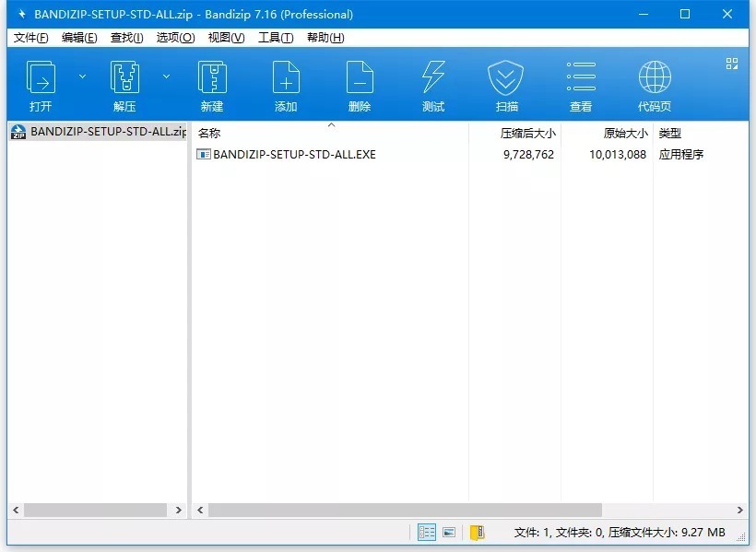
Task: Open the 编辑(E) menu
Action: [79, 38]
